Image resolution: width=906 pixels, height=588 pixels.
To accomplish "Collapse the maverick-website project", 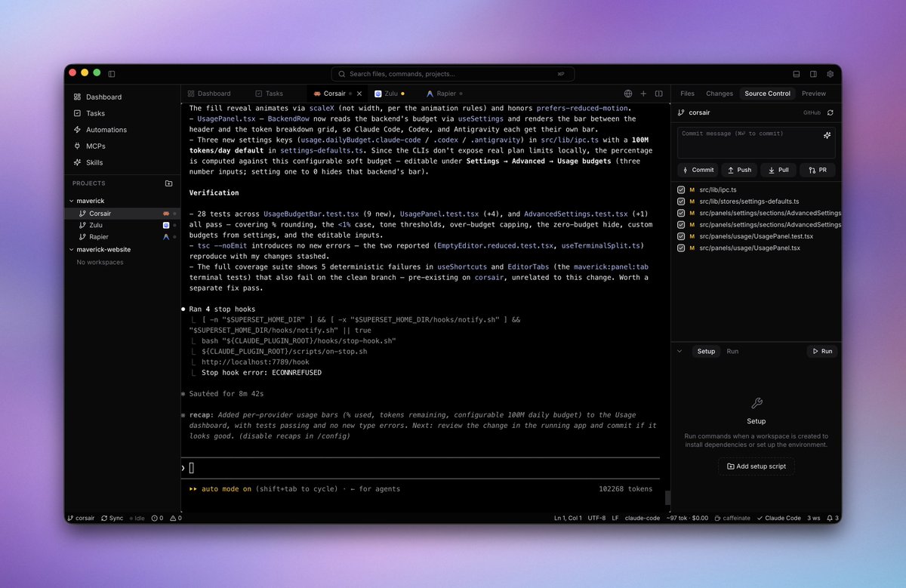I will coord(72,249).
